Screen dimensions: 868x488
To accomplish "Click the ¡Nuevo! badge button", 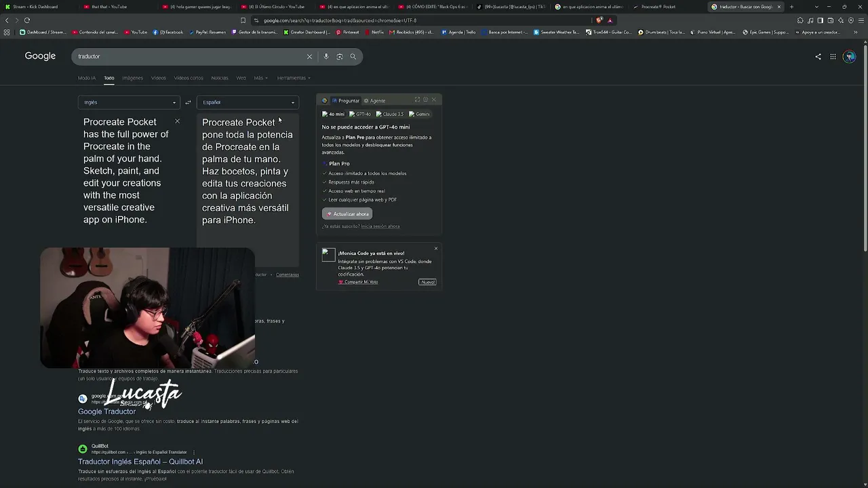I will [x=427, y=282].
